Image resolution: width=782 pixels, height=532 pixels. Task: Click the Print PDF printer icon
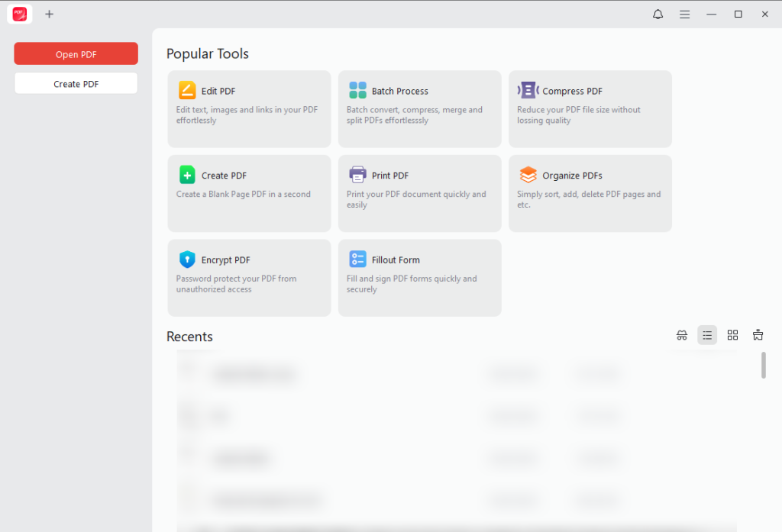[x=357, y=175]
